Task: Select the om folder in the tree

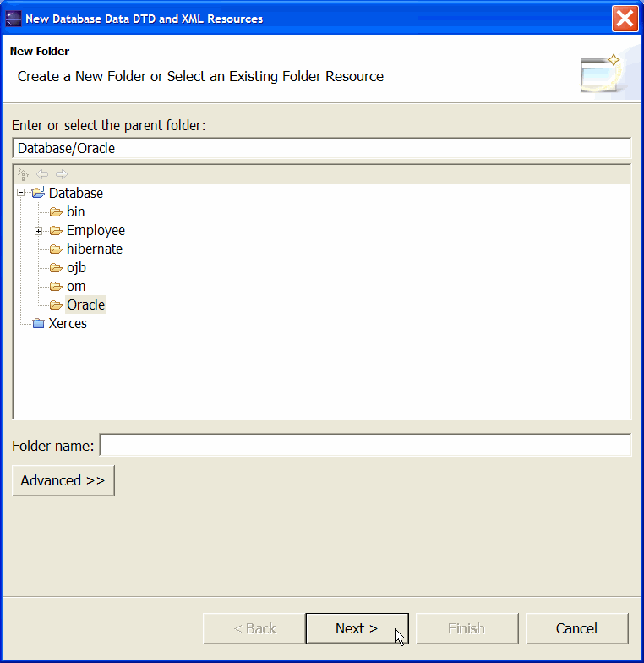Action: point(76,286)
